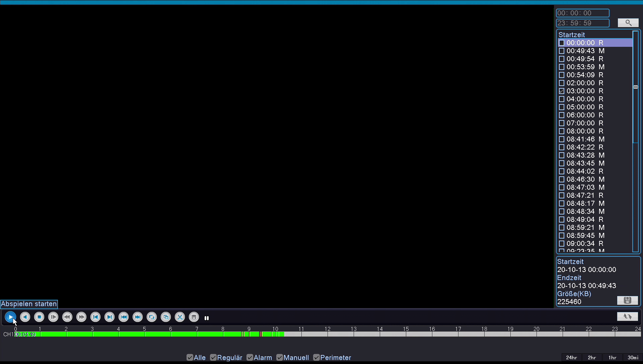The image size is (643, 364).
Task: Select the 30min timeline zoom
Action: [x=633, y=358]
